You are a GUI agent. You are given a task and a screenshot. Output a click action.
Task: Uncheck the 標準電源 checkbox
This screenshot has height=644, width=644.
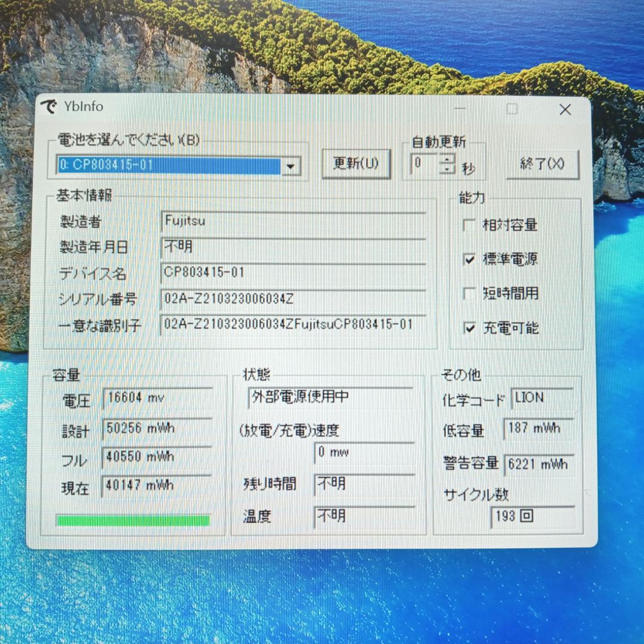469,259
